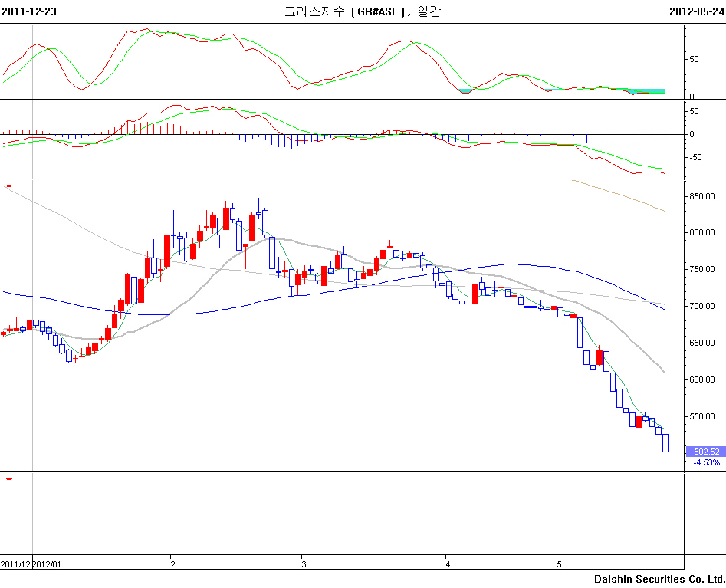Select month 2 on the time axis
This screenshot has height=588, width=726.
point(172,564)
